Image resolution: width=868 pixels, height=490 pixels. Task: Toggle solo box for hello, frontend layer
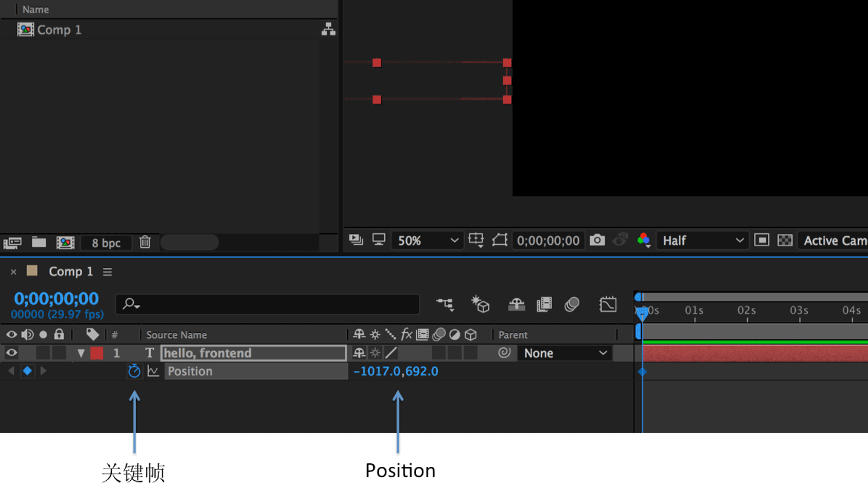[x=43, y=352]
